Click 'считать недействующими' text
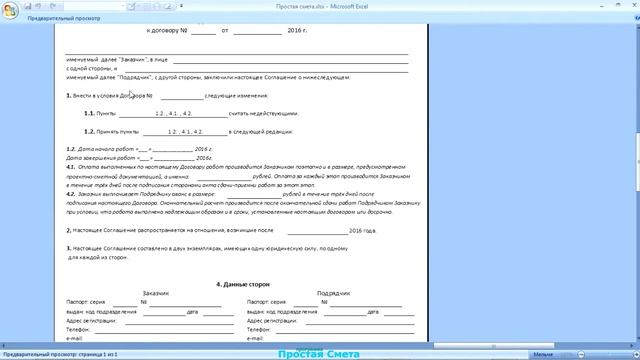The height and width of the screenshot is (360, 640). (x=264, y=113)
